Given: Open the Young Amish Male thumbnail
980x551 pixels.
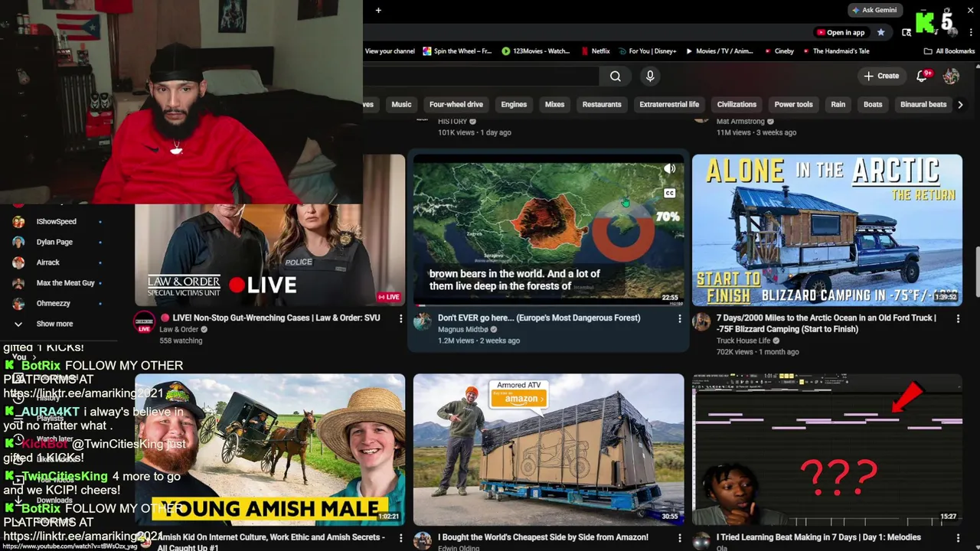Looking at the screenshot, I should coord(269,449).
